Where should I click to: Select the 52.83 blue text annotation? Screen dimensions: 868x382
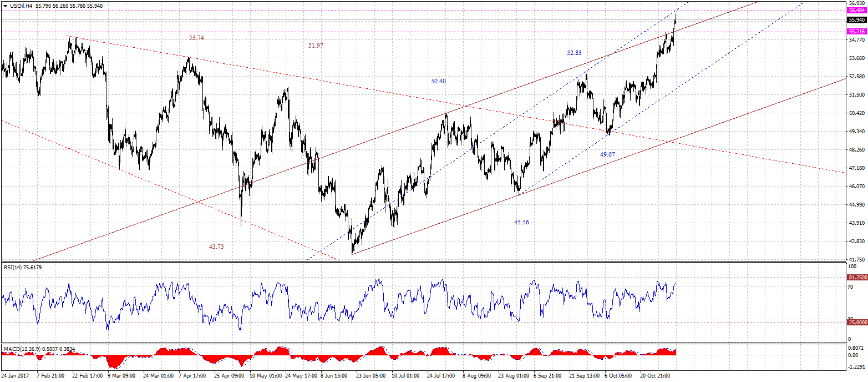574,53
